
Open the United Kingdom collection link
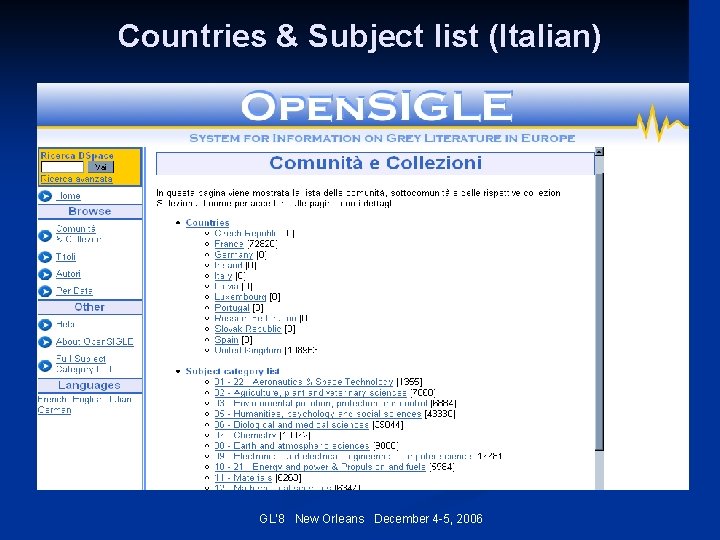[x=248, y=350]
